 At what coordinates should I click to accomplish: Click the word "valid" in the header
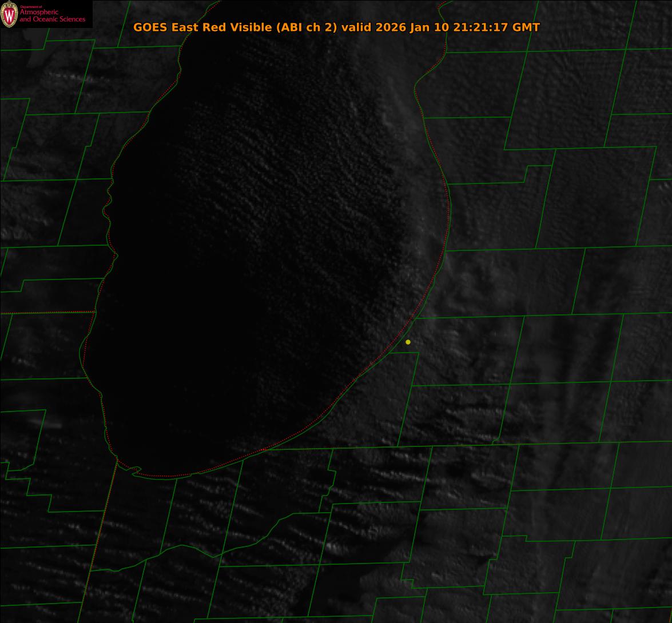pos(356,27)
